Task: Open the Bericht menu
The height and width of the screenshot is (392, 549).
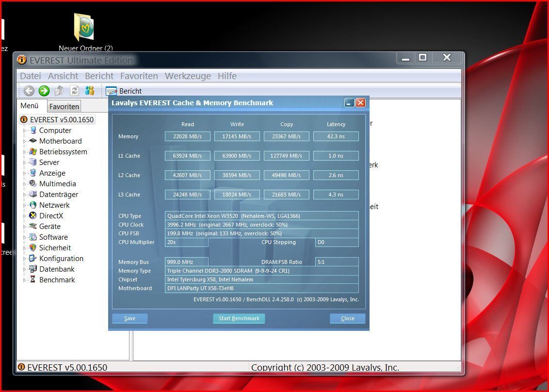Action: [x=99, y=76]
